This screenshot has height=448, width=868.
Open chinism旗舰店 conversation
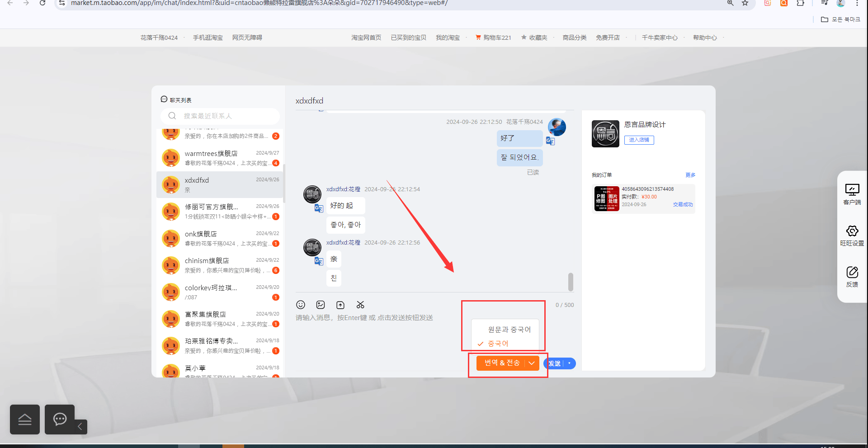click(220, 265)
